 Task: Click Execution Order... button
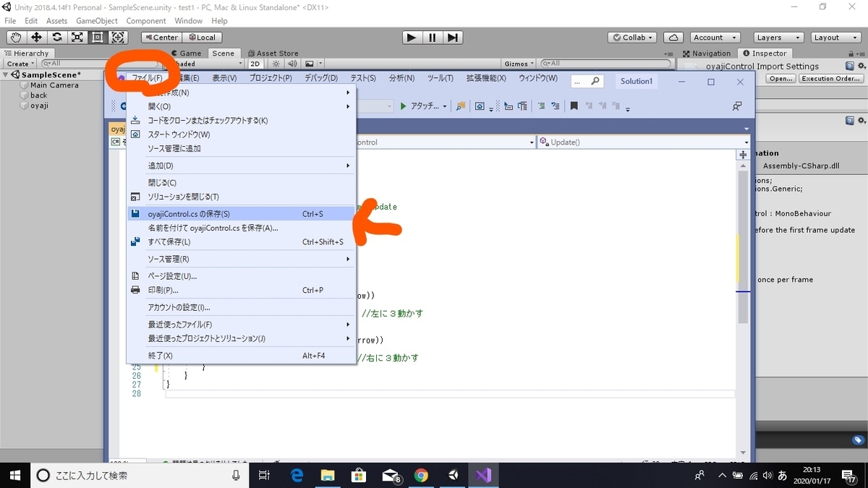[830, 78]
